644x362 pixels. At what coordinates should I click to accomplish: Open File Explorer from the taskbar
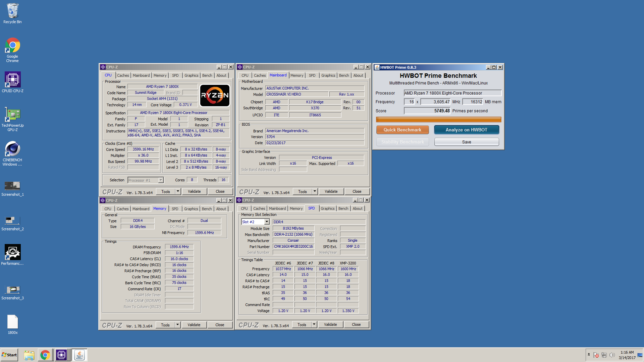pyautogui.click(x=29, y=355)
